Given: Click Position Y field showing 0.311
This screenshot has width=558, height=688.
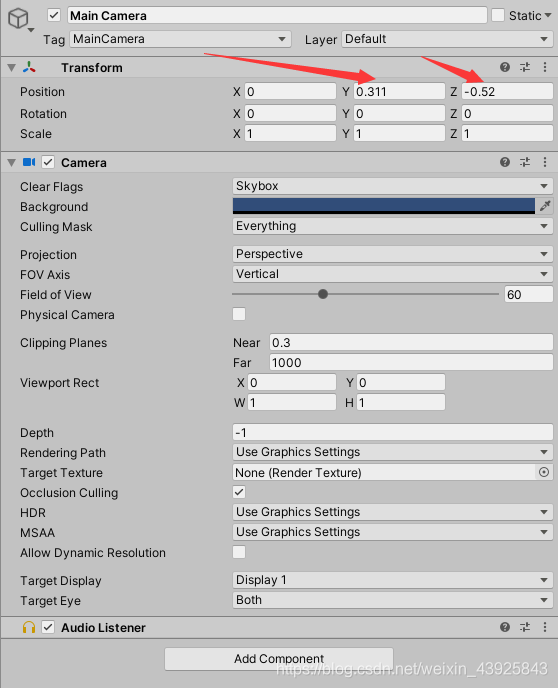Looking at the screenshot, I should [x=399, y=91].
